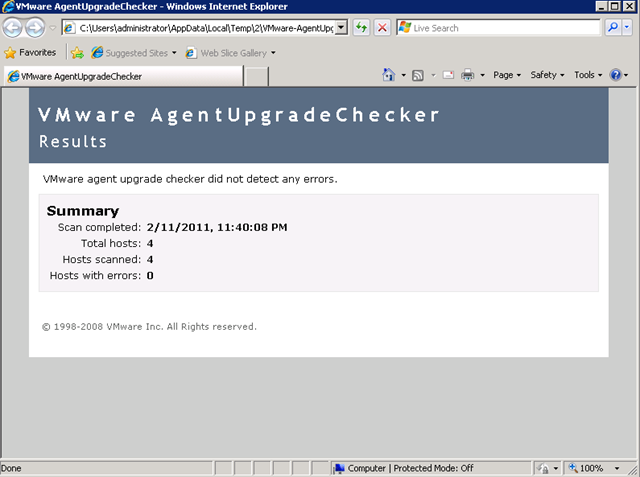Expand the zoom level dropdown arrow
This screenshot has height=477, width=640.
coord(617,468)
